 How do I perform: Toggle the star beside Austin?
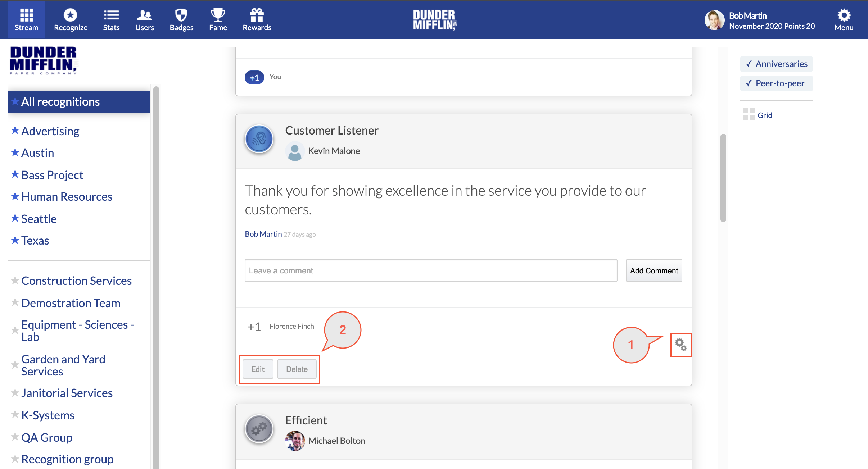15,152
